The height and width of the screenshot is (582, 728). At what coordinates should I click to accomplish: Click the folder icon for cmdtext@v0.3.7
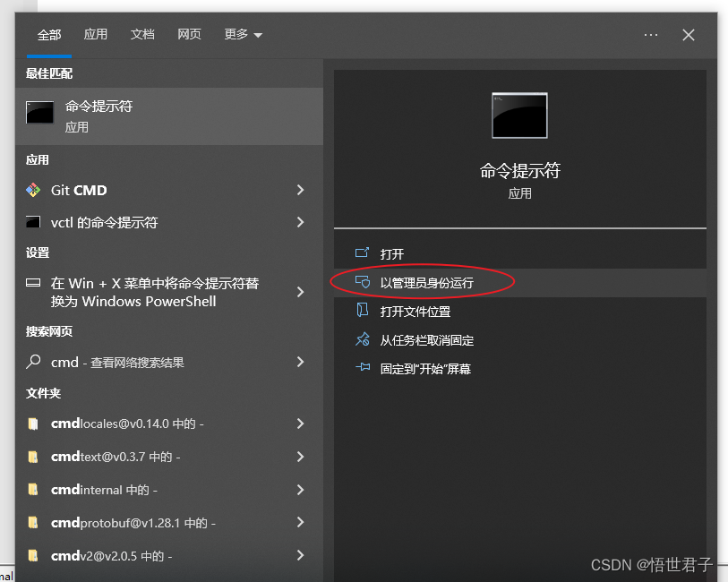33,457
